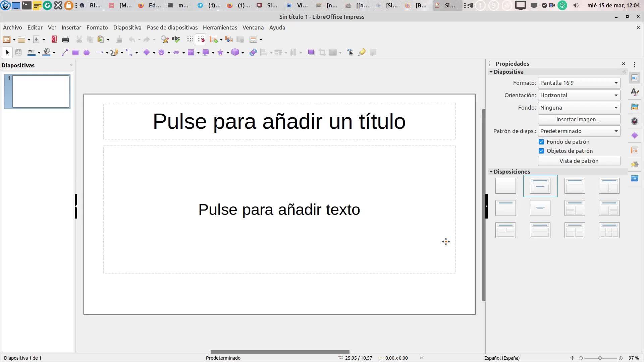
Task: Open the Navigator compass sidebar icon
Action: tap(635, 121)
